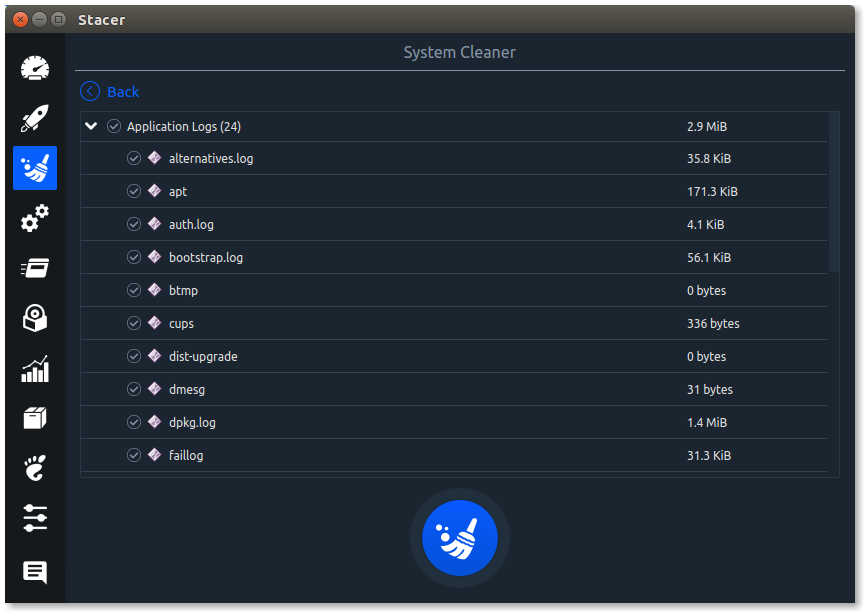Select the dpkg.log file name
This screenshot has height=612, width=864.
point(192,423)
